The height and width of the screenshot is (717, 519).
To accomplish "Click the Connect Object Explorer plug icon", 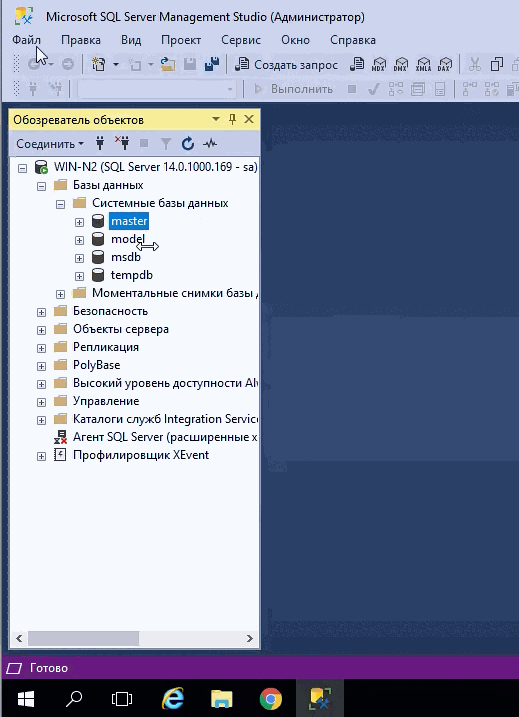I will click(x=100, y=144).
